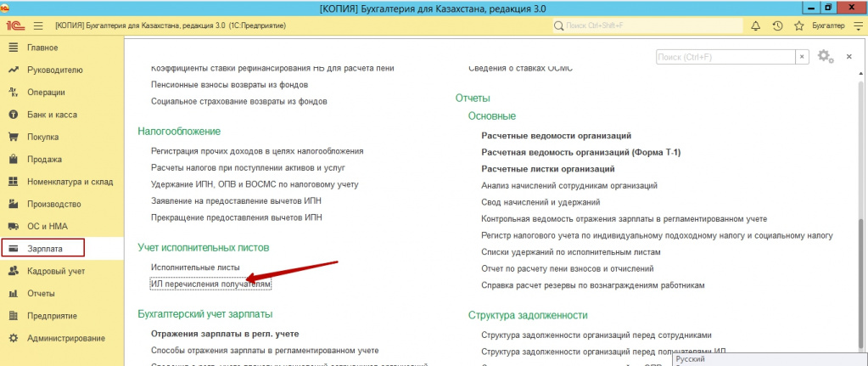Open Социальное страхование возвраты из фондов
The width and height of the screenshot is (868, 366).
239,101
